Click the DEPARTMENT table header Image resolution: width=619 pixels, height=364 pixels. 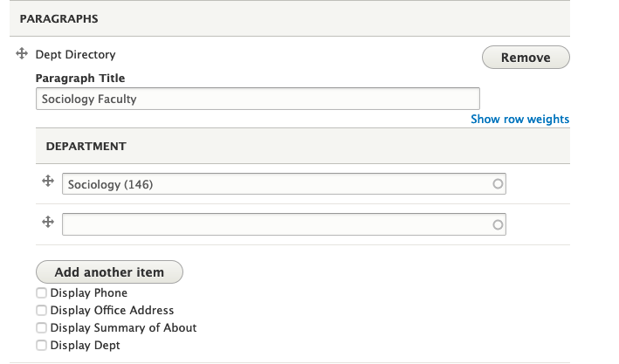pyautogui.click(x=86, y=147)
